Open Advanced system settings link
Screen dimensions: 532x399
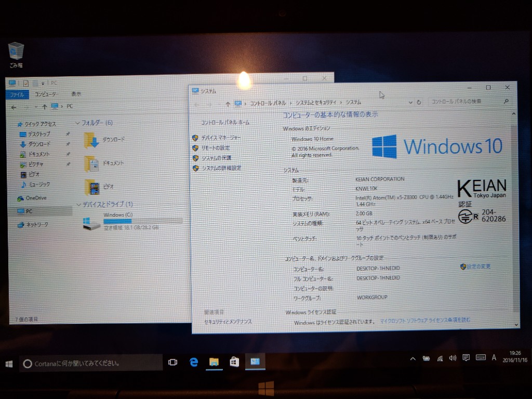click(x=221, y=168)
